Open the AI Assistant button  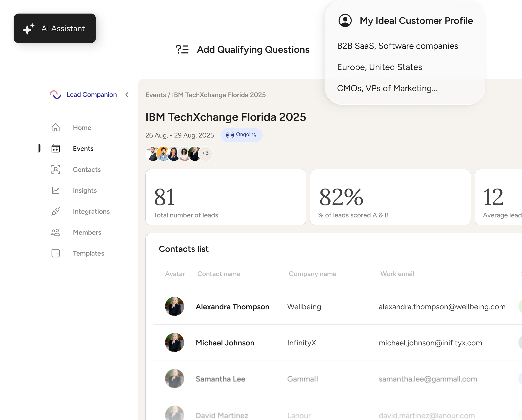click(55, 28)
